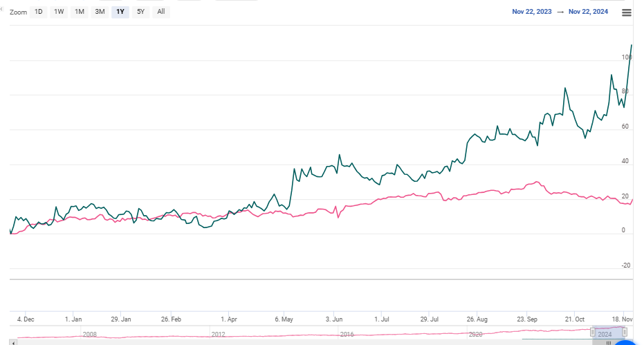
Task: Select the 1W zoom range
Action: tap(59, 12)
